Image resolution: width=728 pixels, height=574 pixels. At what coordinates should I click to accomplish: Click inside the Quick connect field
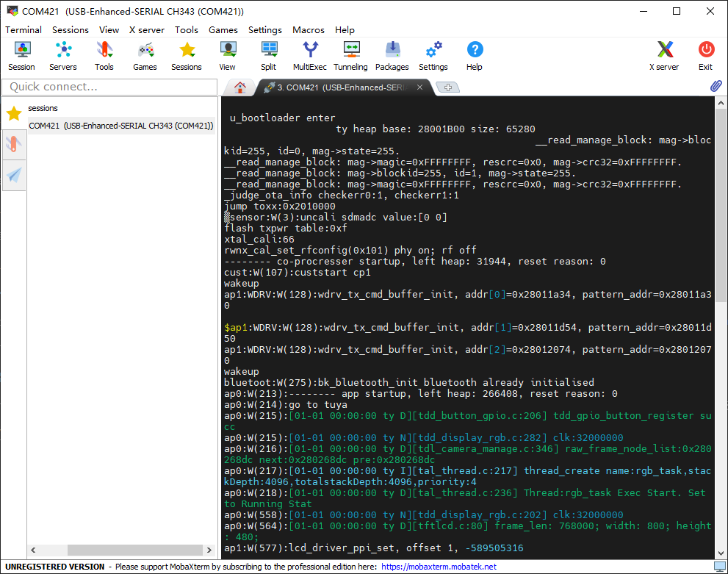click(110, 87)
